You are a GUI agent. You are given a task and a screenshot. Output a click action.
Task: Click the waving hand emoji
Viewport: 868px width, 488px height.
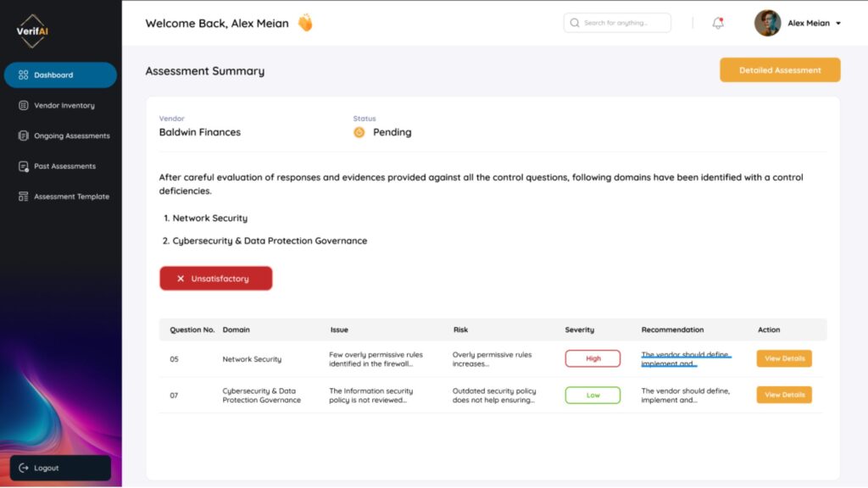[x=305, y=23]
